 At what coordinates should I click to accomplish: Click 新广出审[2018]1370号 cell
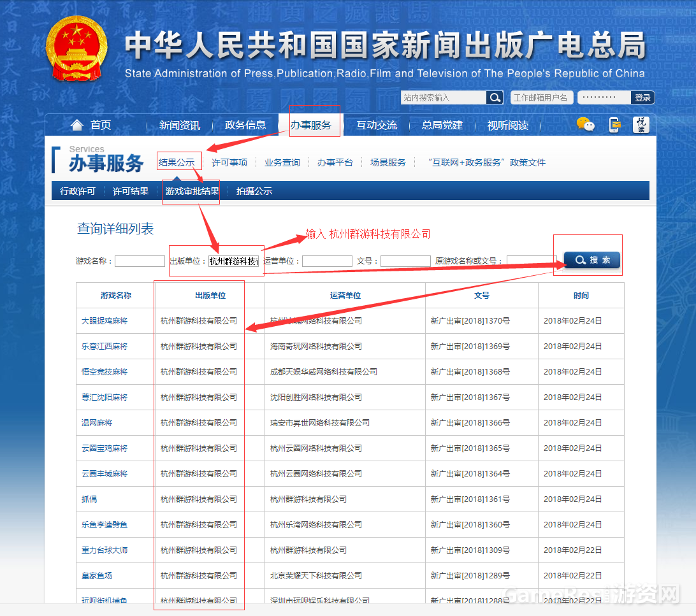[x=470, y=320]
